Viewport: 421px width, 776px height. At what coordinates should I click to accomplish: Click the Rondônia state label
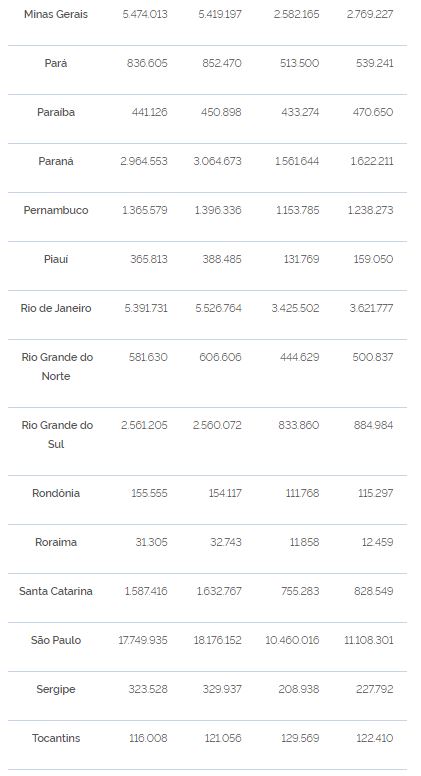[56, 493]
